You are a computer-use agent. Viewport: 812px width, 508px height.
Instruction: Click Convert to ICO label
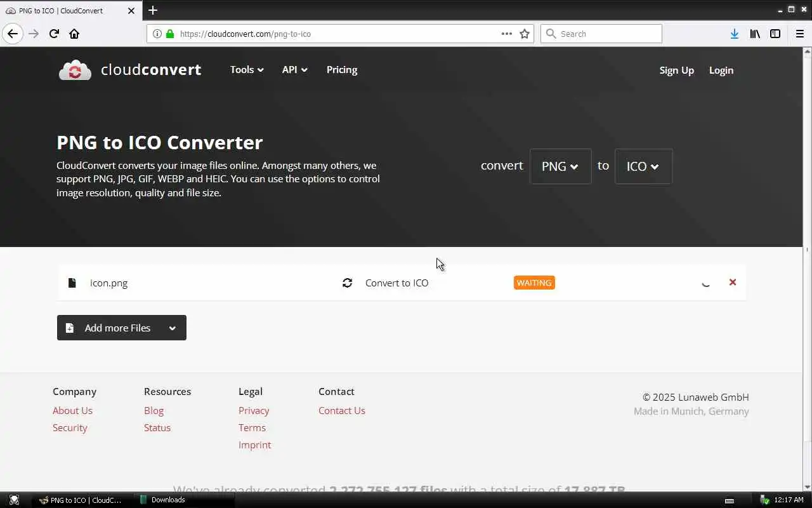click(x=396, y=283)
